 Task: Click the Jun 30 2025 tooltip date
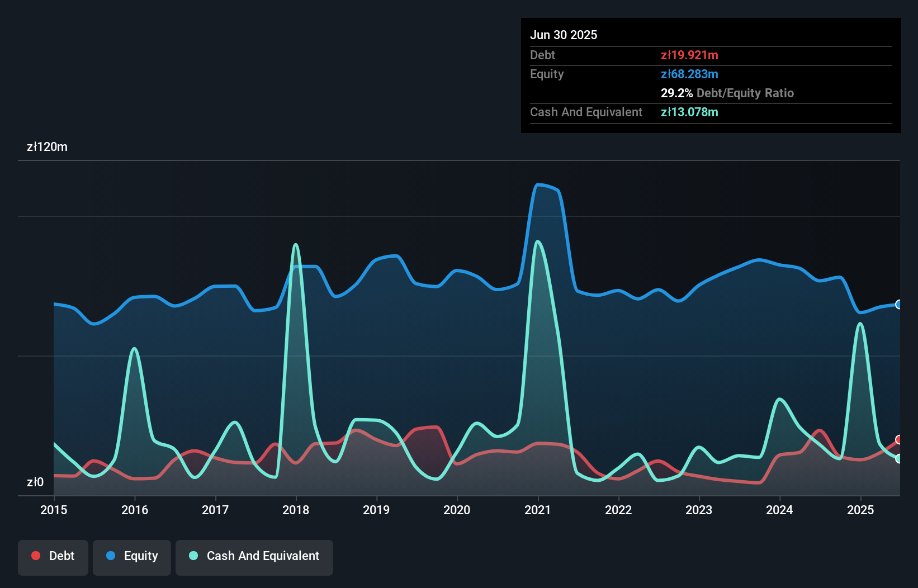click(564, 35)
